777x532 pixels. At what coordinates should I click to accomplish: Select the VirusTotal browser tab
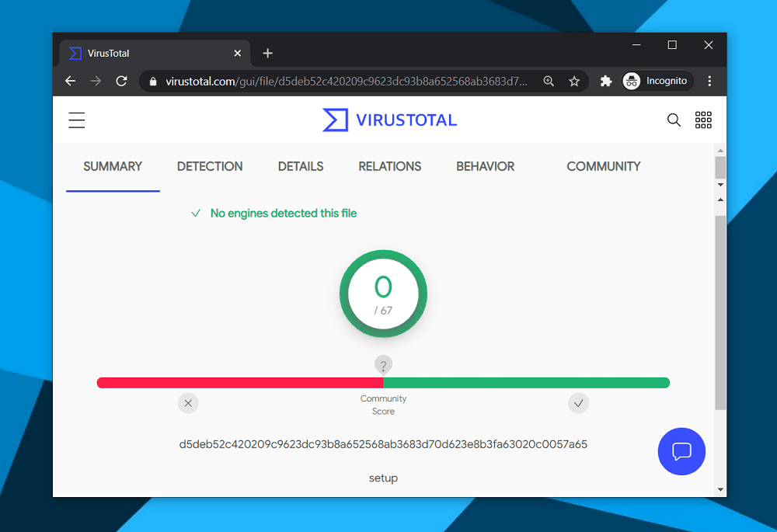coord(155,53)
